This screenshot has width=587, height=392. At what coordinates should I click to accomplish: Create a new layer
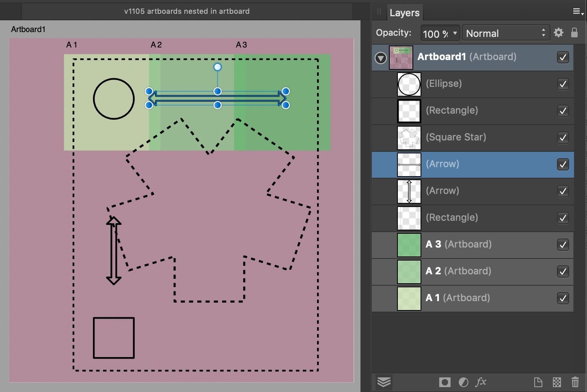538,382
